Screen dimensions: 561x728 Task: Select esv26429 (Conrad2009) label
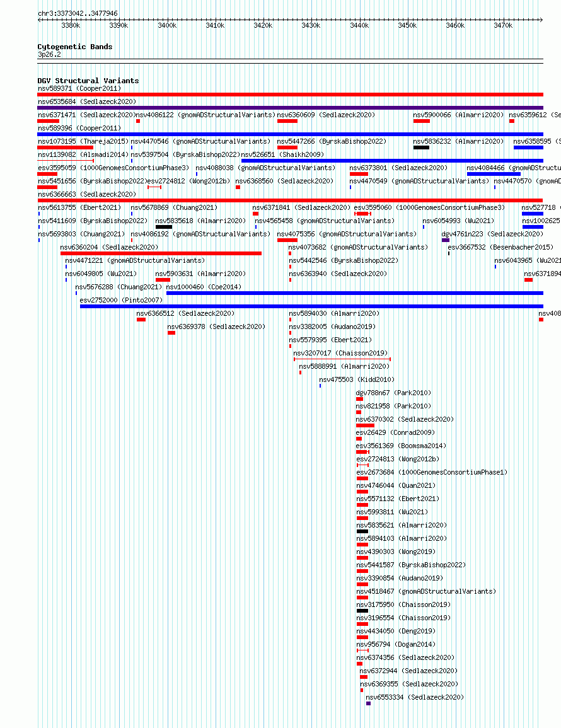click(x=396, y=432)
